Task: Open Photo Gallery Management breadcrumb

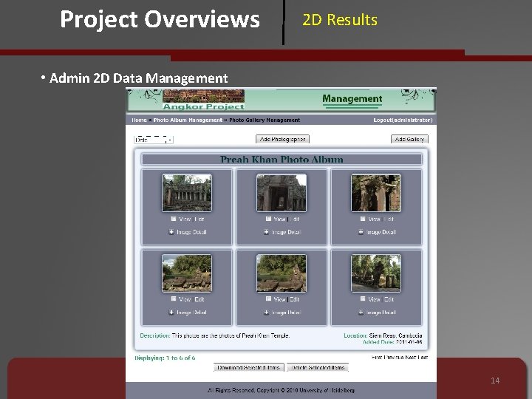Action: pos(265,120)
